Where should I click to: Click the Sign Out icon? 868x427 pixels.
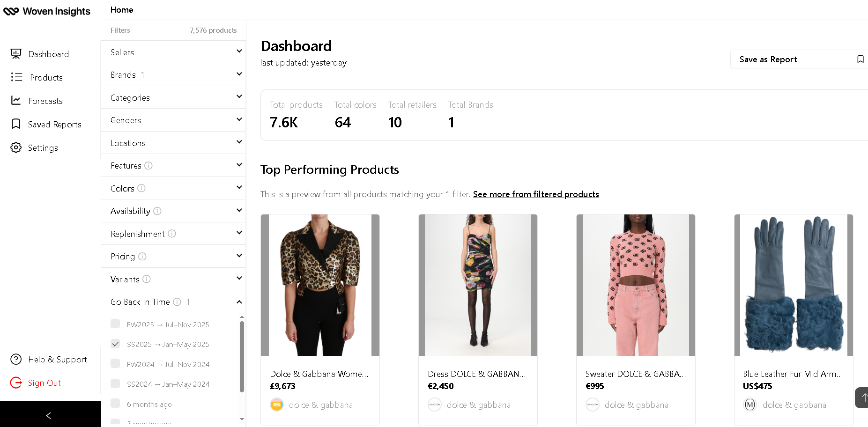click(16, 383)
